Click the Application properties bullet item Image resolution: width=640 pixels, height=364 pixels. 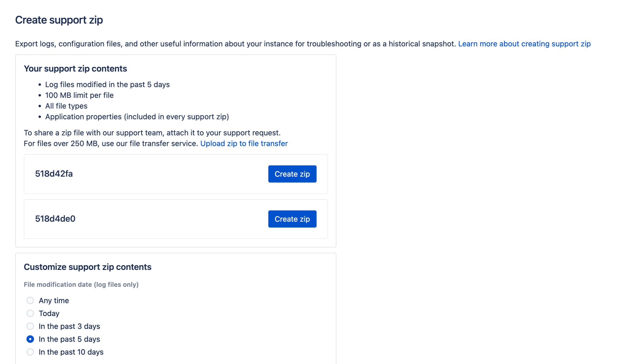pos(137,117)
